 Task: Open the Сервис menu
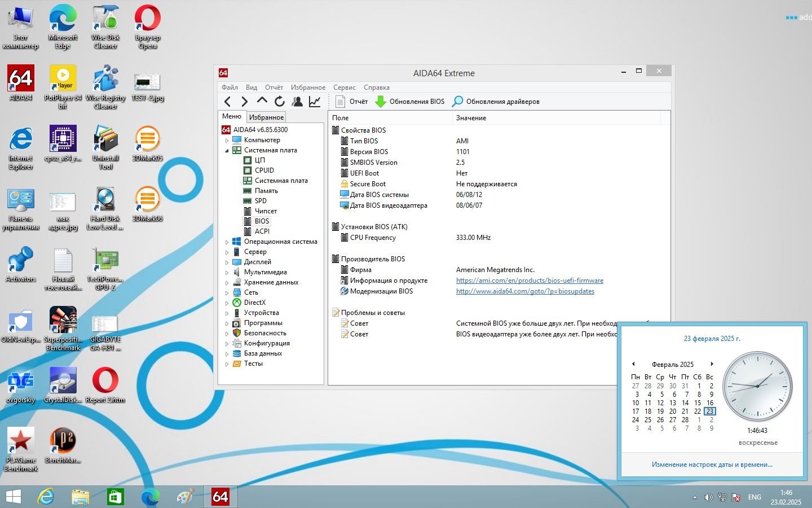pyautogui.click(x=344, y=87)
